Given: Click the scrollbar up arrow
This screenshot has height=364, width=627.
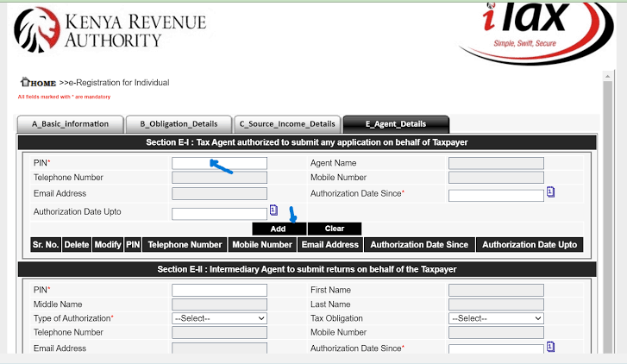Looking at the screenshot, I should click(x=608, y=76).
